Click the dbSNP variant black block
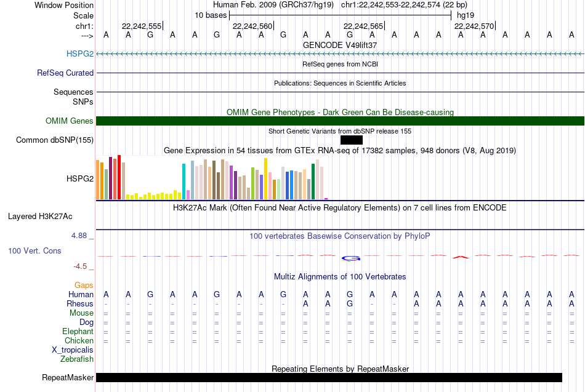This screenshot has height=392, width=585. (351, 140)
